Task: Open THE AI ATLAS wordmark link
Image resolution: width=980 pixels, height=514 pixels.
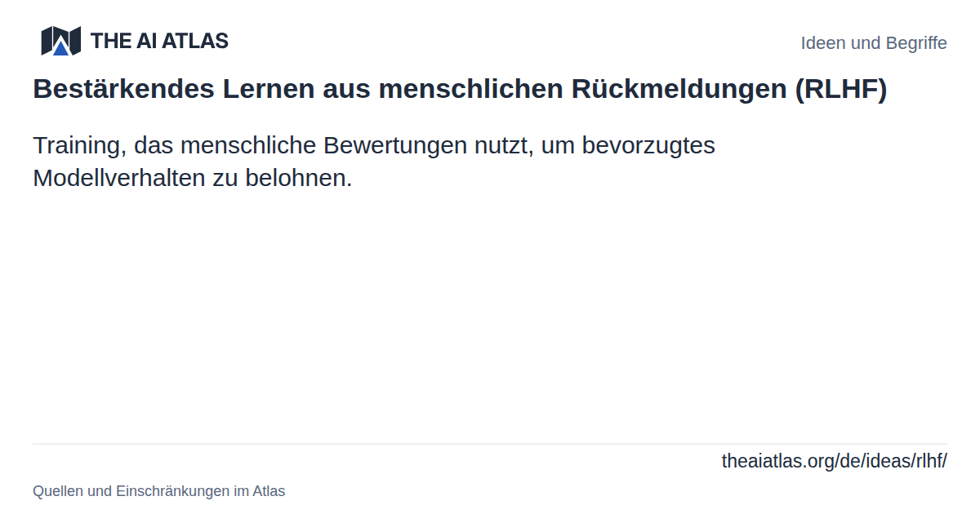Action: pos(159,41)
